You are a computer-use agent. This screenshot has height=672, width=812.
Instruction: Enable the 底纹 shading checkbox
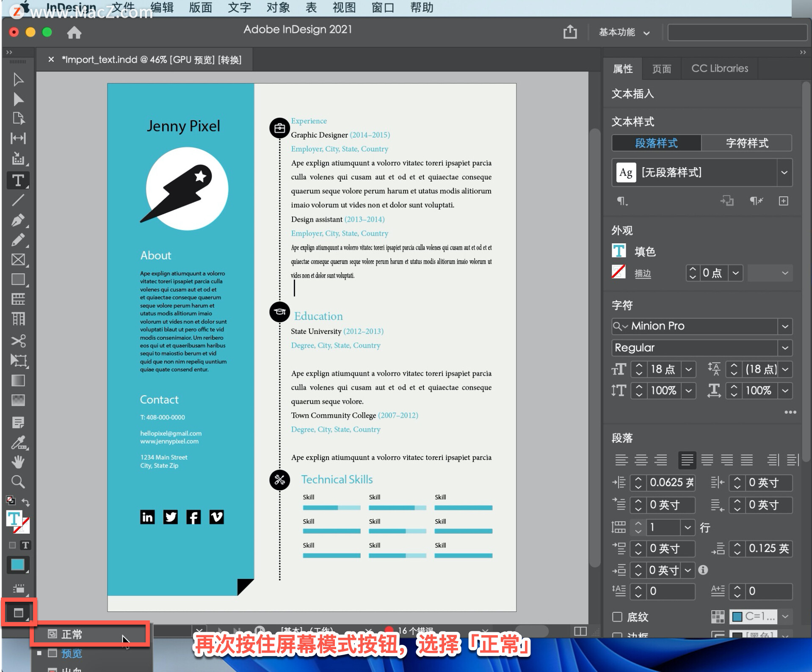(x=617, y=617)
